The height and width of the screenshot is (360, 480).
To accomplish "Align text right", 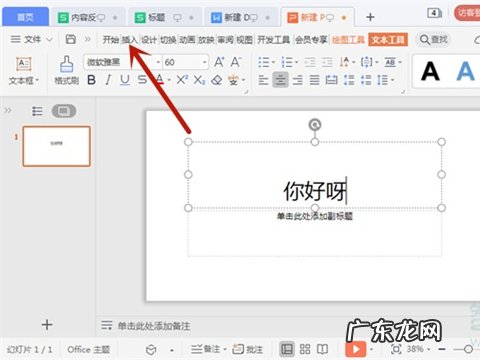I will [297, 80].
